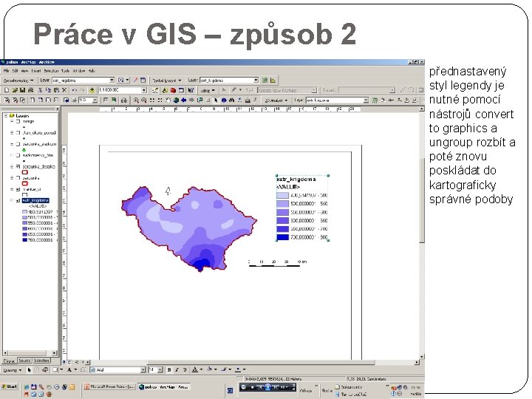Click the Find binoculars icon
The image size is (532, 399).
232,100
